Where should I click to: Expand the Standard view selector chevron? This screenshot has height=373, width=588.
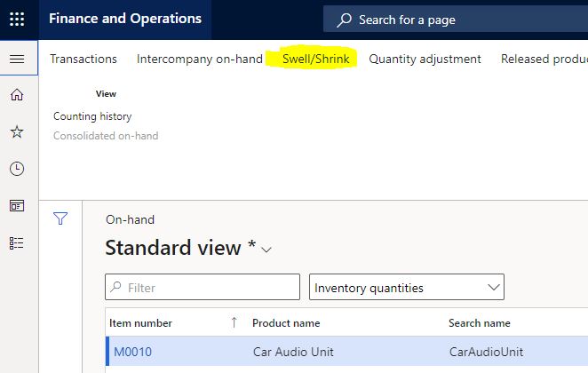tap(266, 250)
